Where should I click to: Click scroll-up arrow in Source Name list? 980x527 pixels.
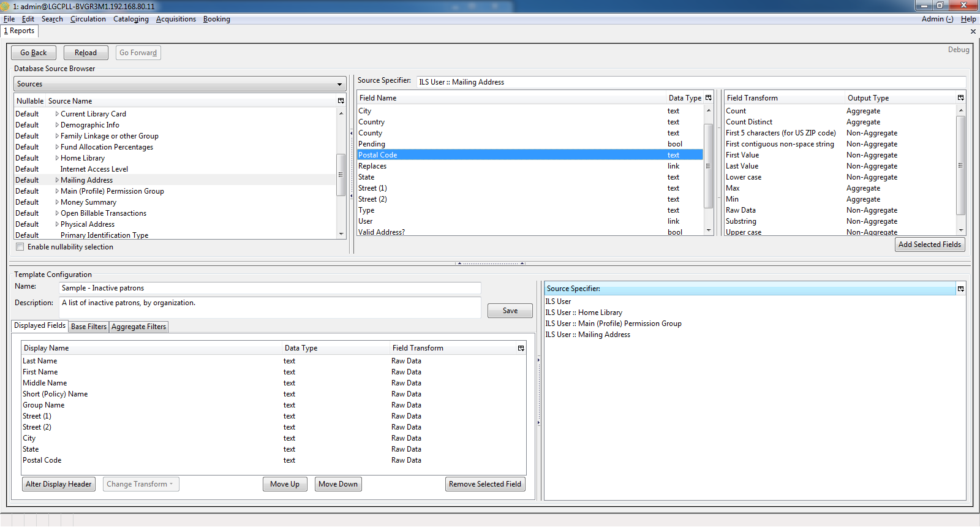click(341, 113)
